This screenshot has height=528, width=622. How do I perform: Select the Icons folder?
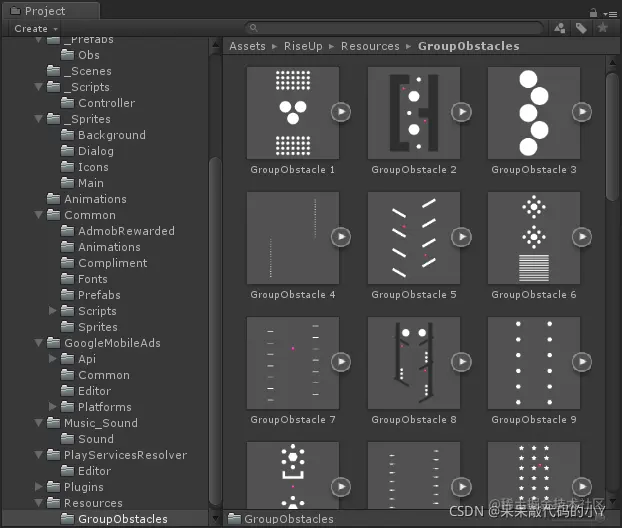click(85, 167)
